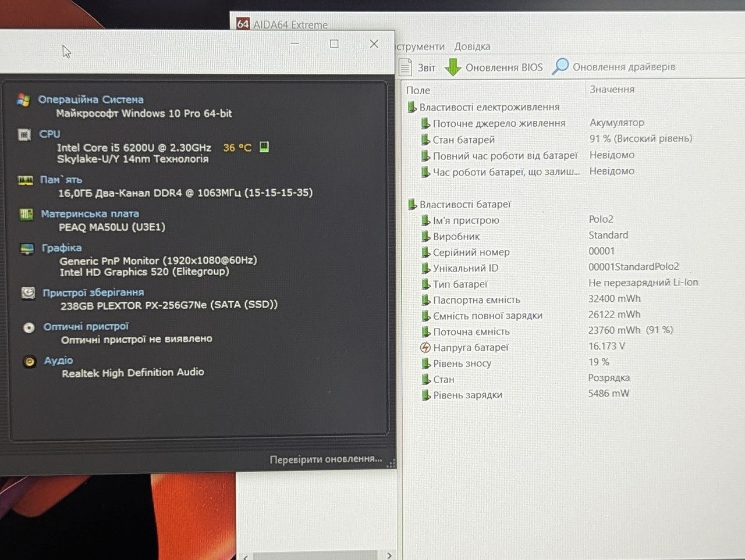Click the right arrow of the horizontal scrollbar
The image size is (745, 560).
pos(389,555)
